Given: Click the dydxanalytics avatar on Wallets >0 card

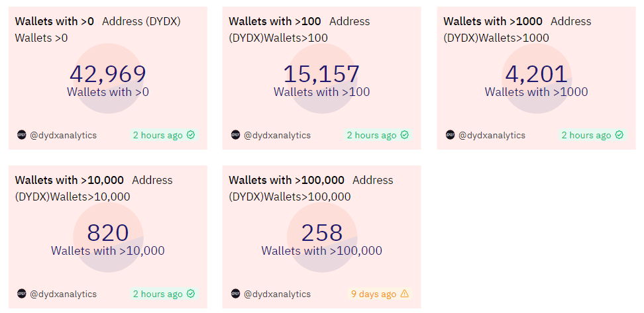Looking at the screenshot, I should pyautogui.click(x=22, y=135).
